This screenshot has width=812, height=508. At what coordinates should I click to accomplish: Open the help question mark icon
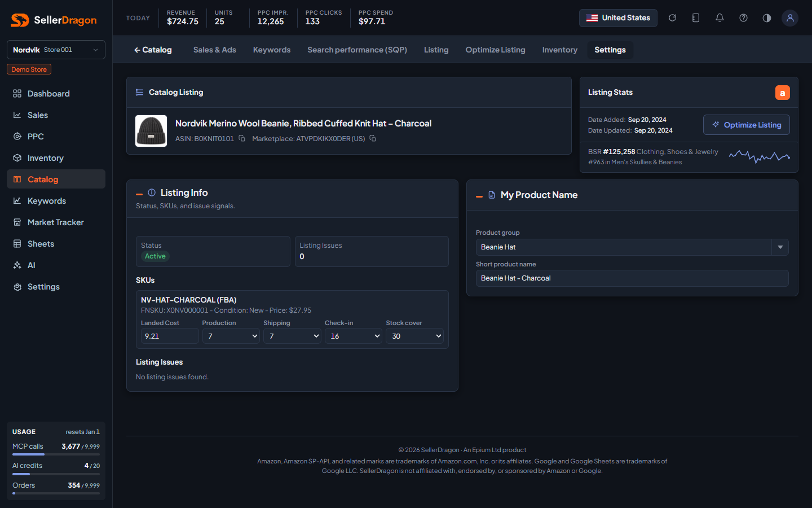(743, 18)
